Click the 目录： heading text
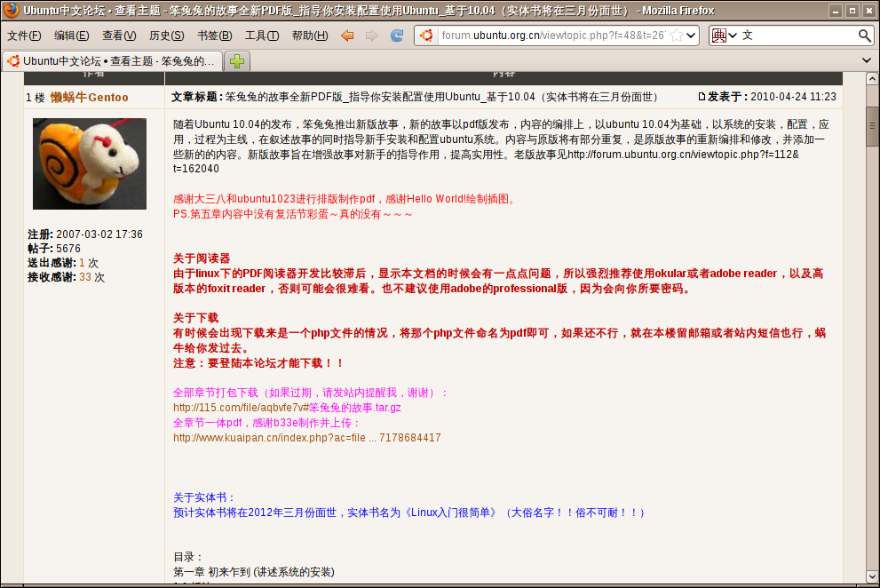This screenshot has height=588, width=880. coord(188,557)
